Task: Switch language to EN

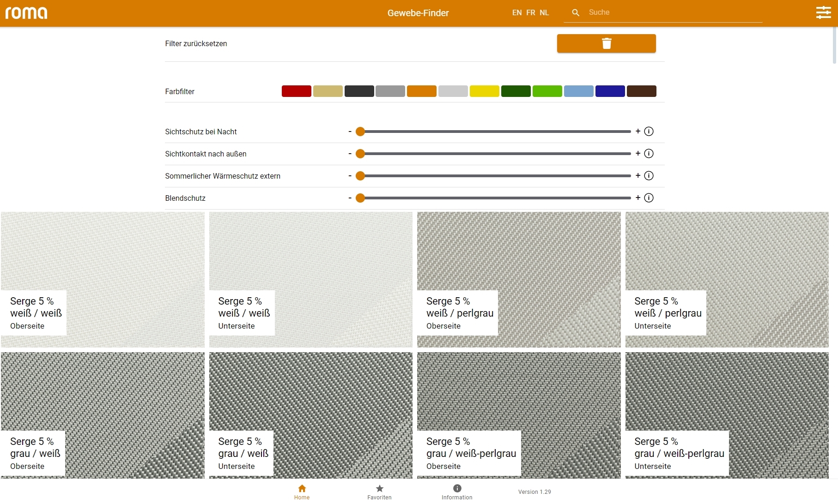Action: [x=517, y=13]
